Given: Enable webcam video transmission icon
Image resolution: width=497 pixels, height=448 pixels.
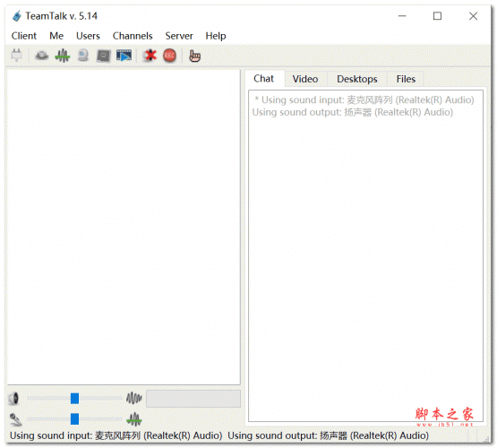Looking at the screenshot, I should 83,56.
